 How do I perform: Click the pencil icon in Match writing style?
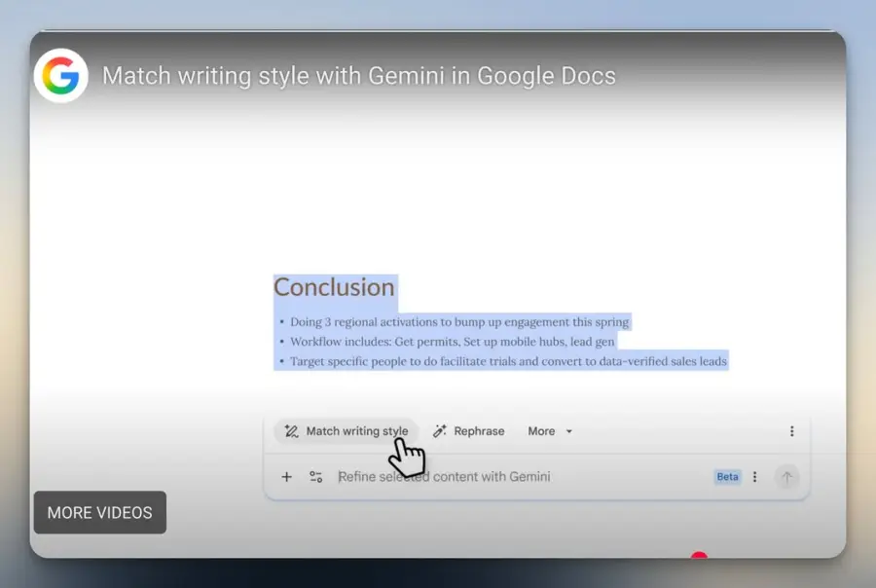click(291, 431)
